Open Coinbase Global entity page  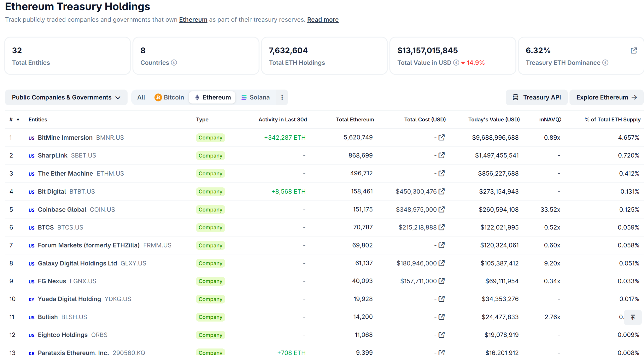(62, 209)
